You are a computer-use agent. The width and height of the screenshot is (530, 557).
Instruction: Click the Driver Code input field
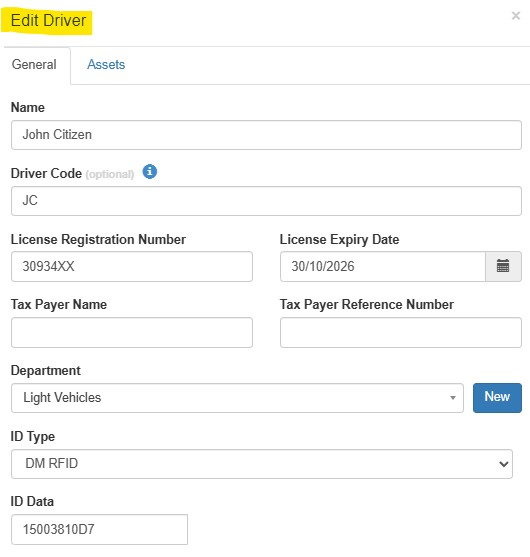click(x=266, y=201)
